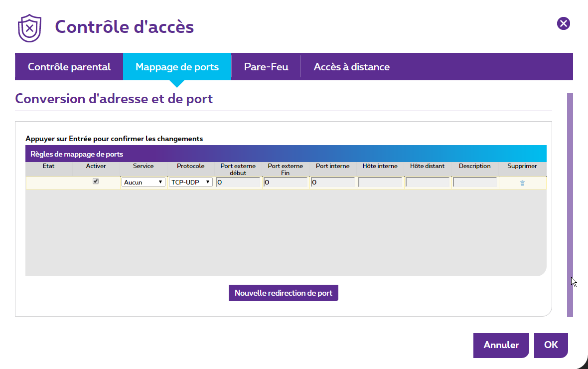588x369 pixels.
Task: Open the Service dropdown showing Aucun
Action: 143,182
